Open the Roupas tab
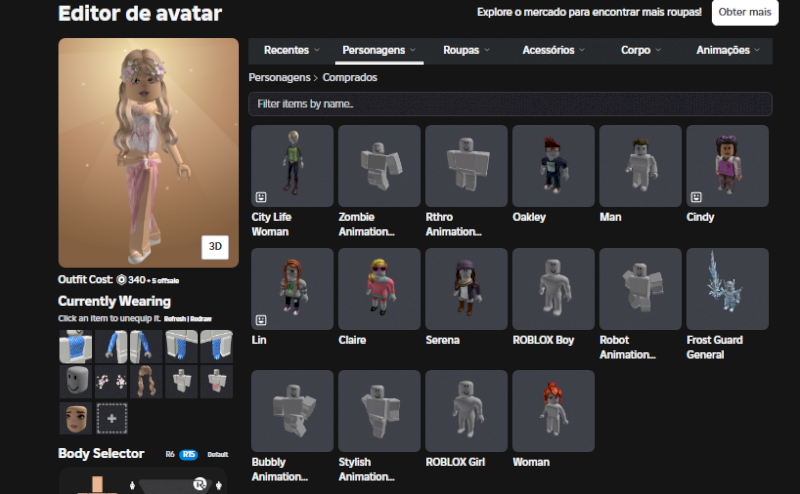The height and width of the screenshot is (494, 800). (x=461, y=50)
